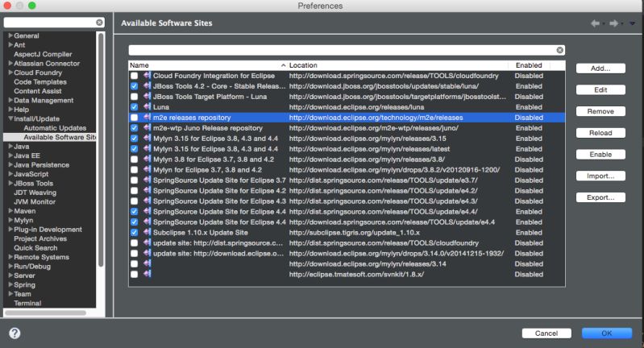The width and height of the screenshot is (644, 348).
Task: Expand the Ant preferences node
Action: pos(10,45)
